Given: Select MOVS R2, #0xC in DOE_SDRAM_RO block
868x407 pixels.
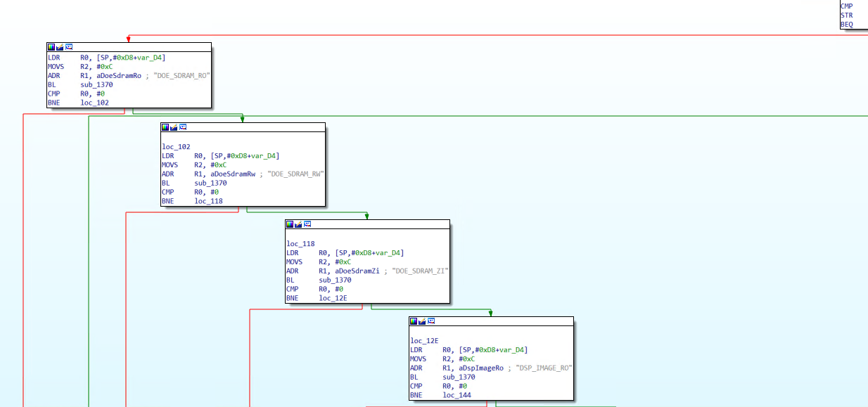Looking at the screenshot, I should (x=79, y=67).
